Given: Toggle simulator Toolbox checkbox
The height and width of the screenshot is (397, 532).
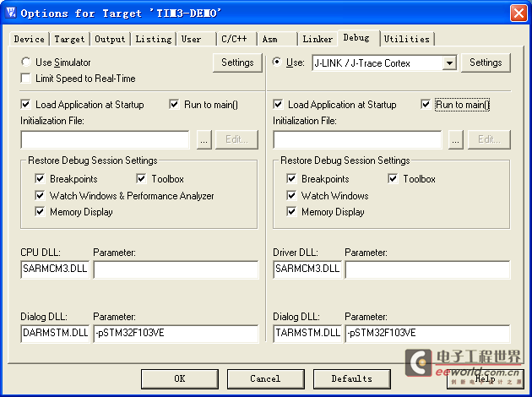Looking at the screenshot, I should 141,178.
